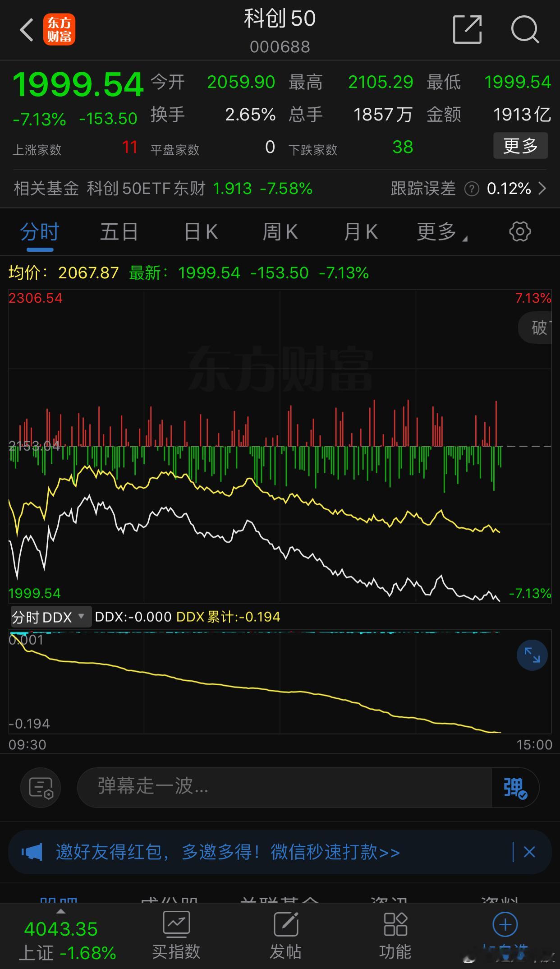Image resolution: width=560 pixels, height=969 pixels.
Task: Tap the tracking error value 0.12%
Action: click(x=509, y=189)
